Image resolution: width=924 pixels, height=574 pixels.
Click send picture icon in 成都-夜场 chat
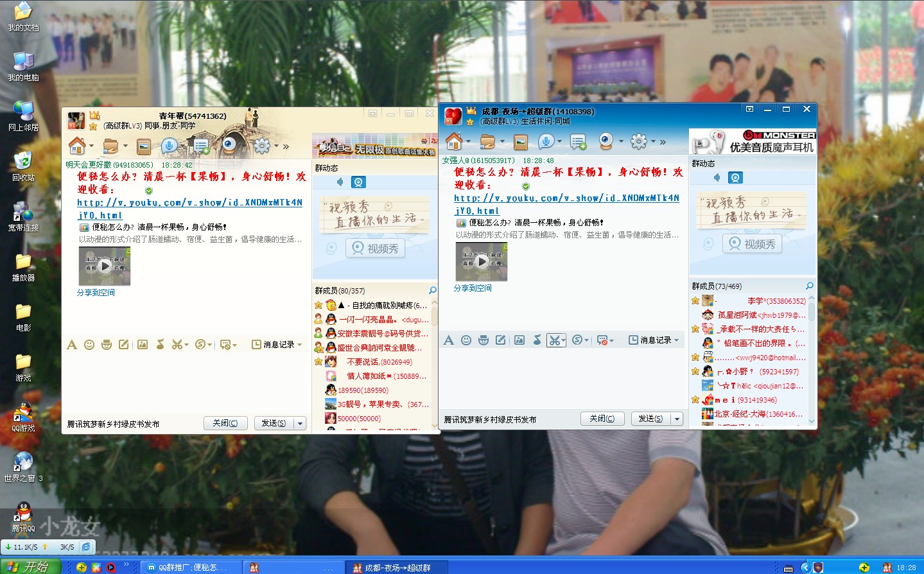tap(519, 340)
